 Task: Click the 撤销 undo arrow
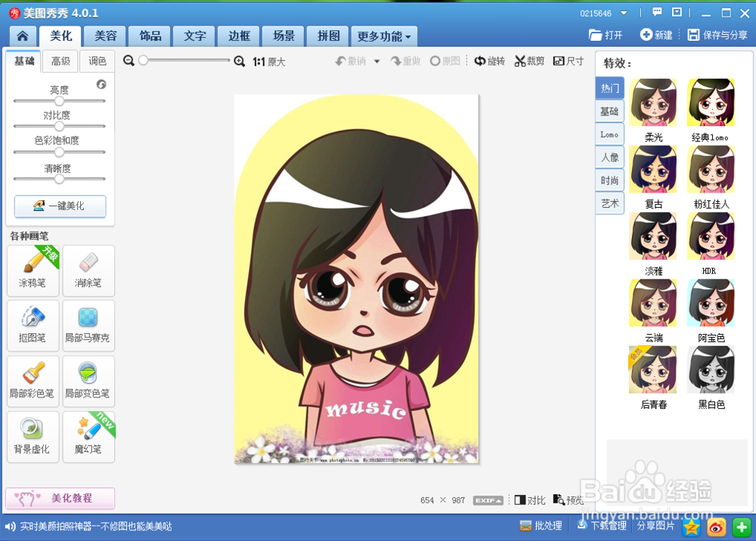coord(351,61)
